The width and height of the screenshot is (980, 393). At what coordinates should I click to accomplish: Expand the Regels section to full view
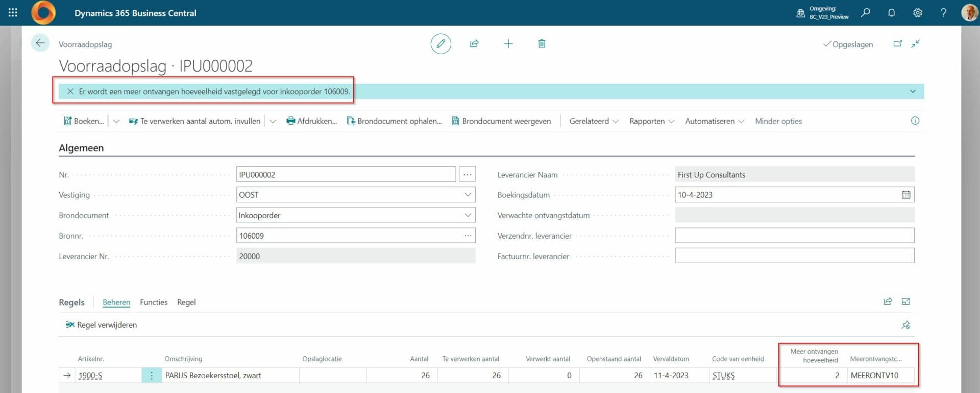906,302
